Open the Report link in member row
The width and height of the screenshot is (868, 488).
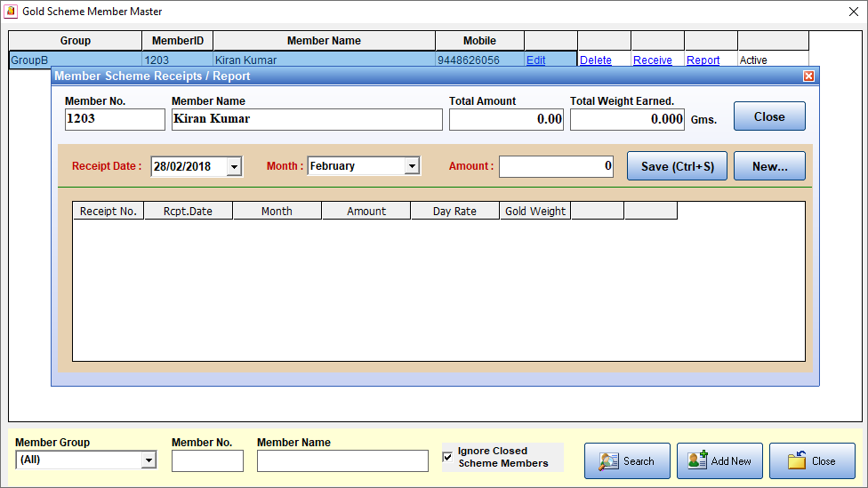point(703,60)
